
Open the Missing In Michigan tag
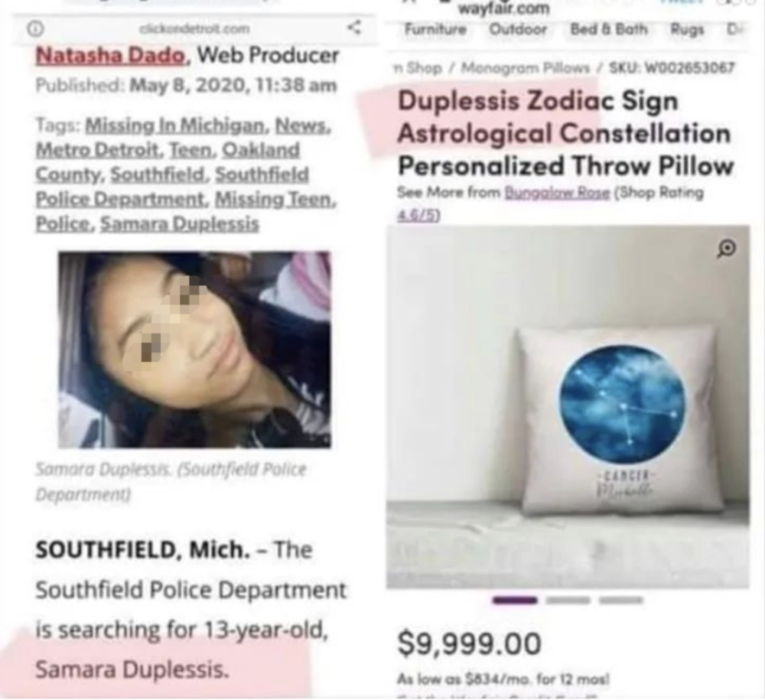tap(177, 126)
